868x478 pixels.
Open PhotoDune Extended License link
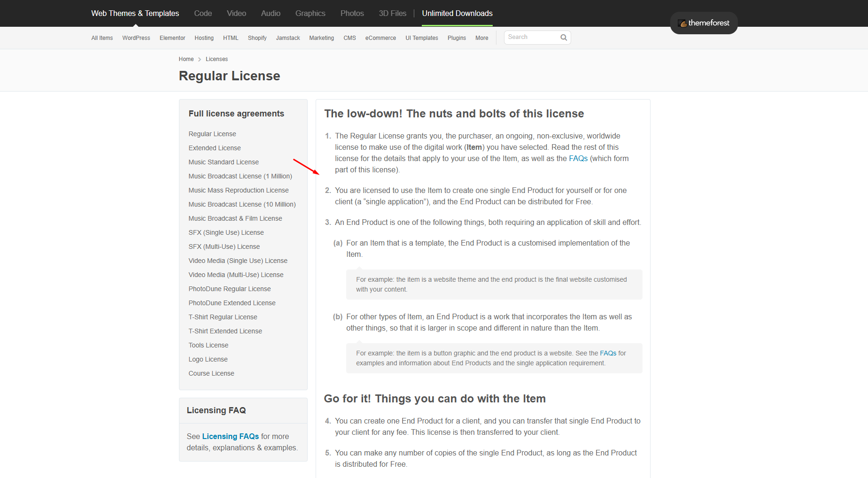(232, 303)
